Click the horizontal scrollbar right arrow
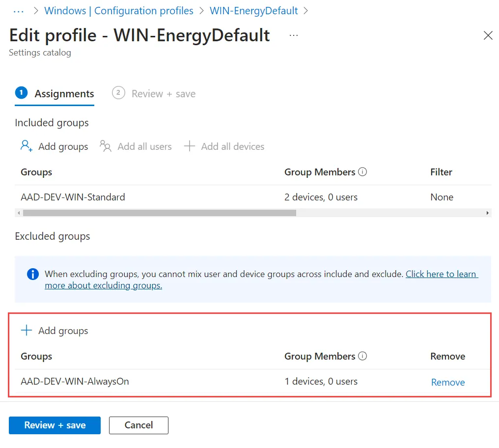This screenshot has height=448, width=499. [488, 213]
